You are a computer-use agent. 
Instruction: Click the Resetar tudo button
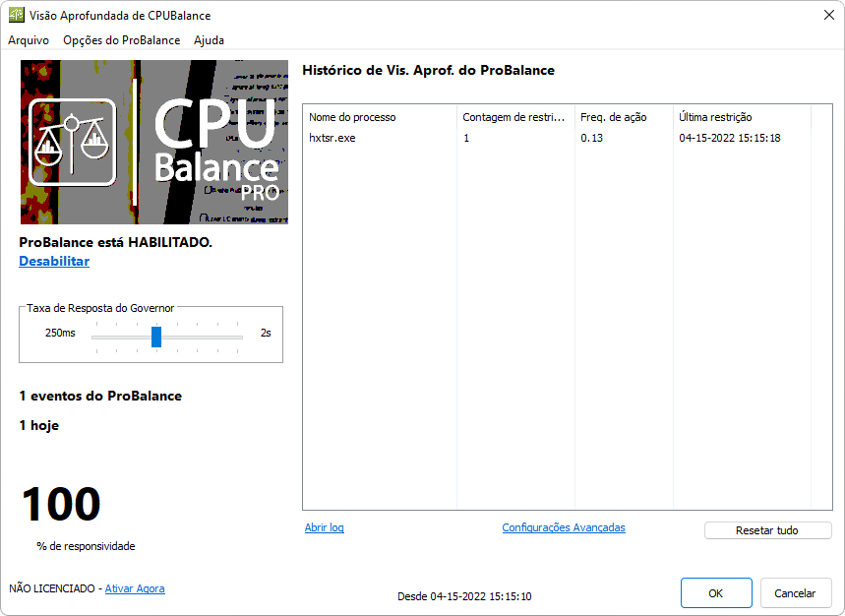point(767,530)
